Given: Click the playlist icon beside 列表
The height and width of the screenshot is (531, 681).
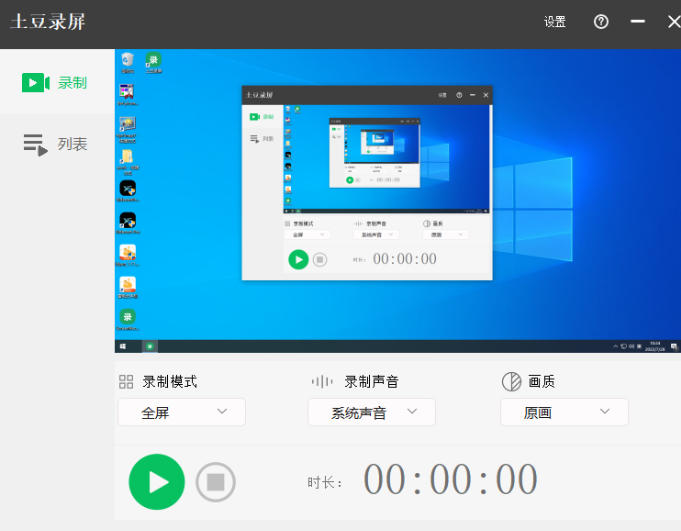Looking at the screenshot, I should 36,145.
